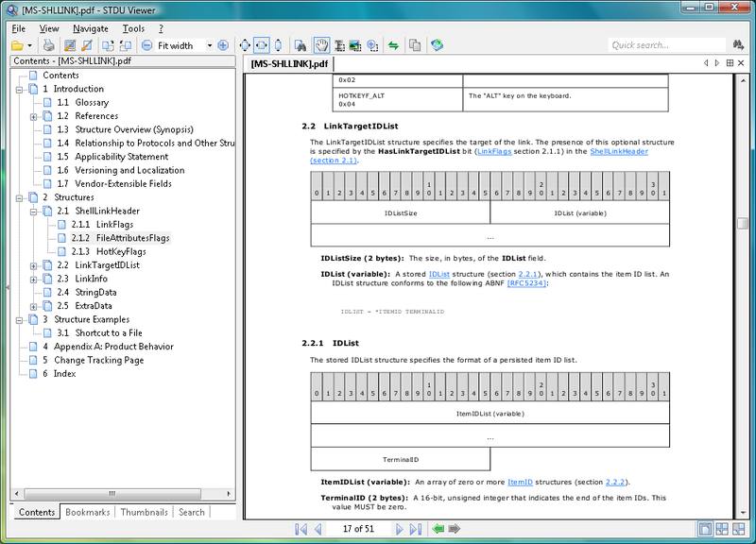
Task: Expand the 2.3 LinkInfo node
Action: 33,280
